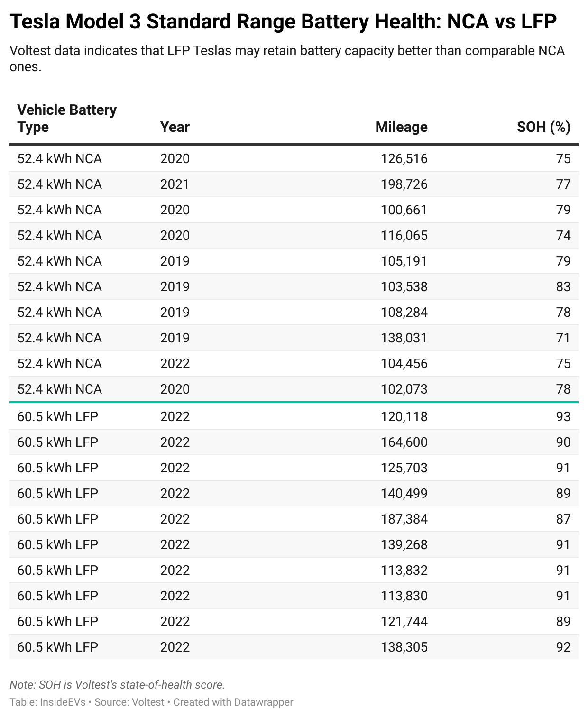
Task: Select the 198,726 mileage cell
Action: point(404,184)
